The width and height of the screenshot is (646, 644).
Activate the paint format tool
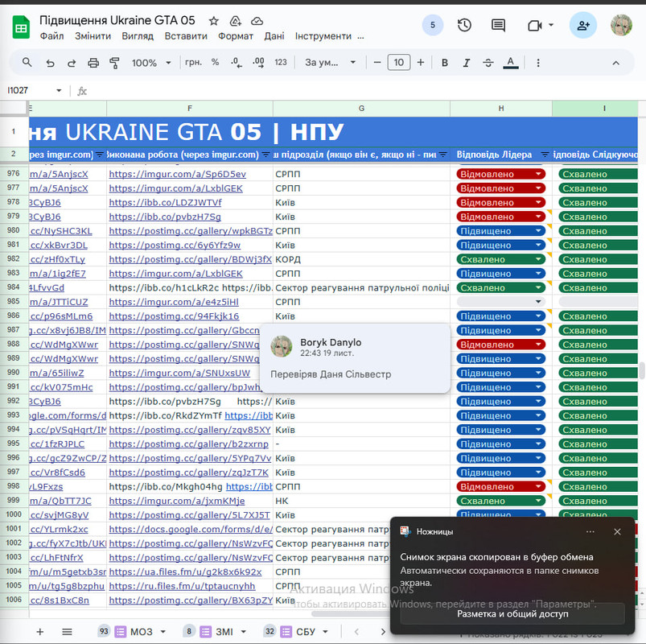[x=114, y=63]
